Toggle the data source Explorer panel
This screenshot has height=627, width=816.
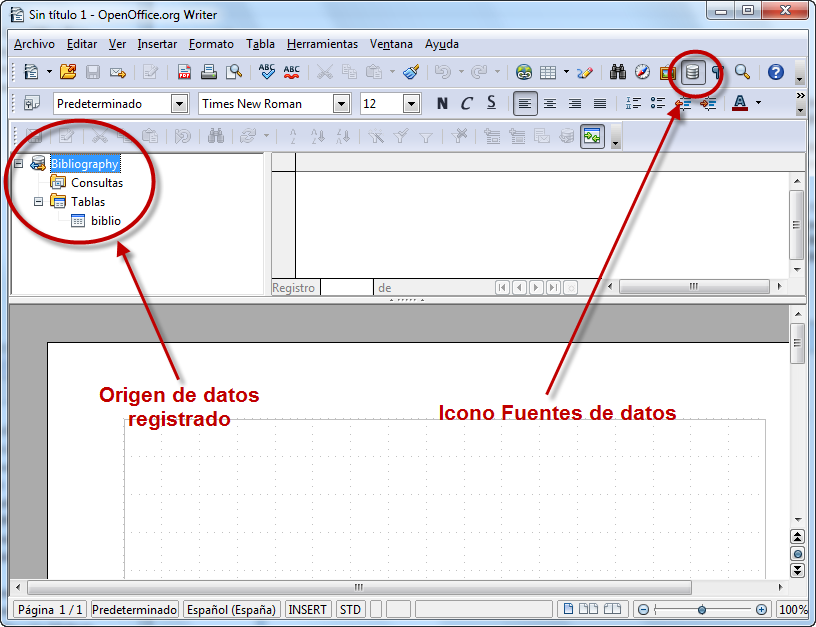pos(592,136)
